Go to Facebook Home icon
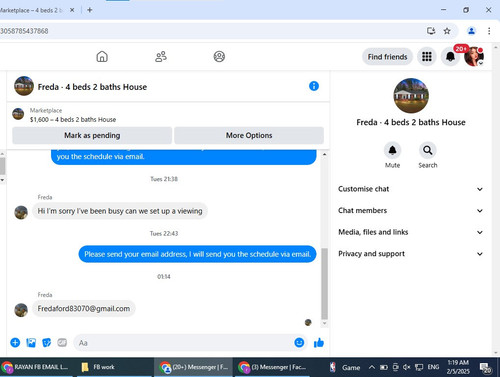The width and height of the screenshot is (500, 377). click(x=102, y=56)
